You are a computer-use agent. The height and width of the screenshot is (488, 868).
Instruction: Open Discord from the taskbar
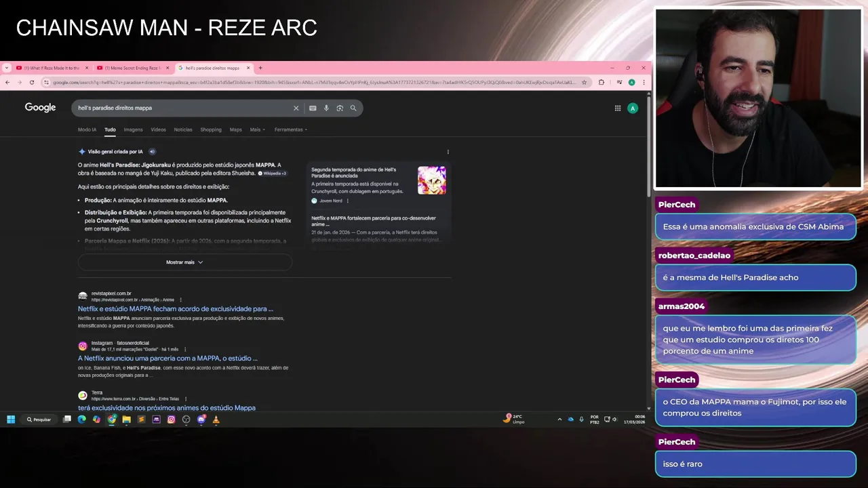click(x=201, y=420)
